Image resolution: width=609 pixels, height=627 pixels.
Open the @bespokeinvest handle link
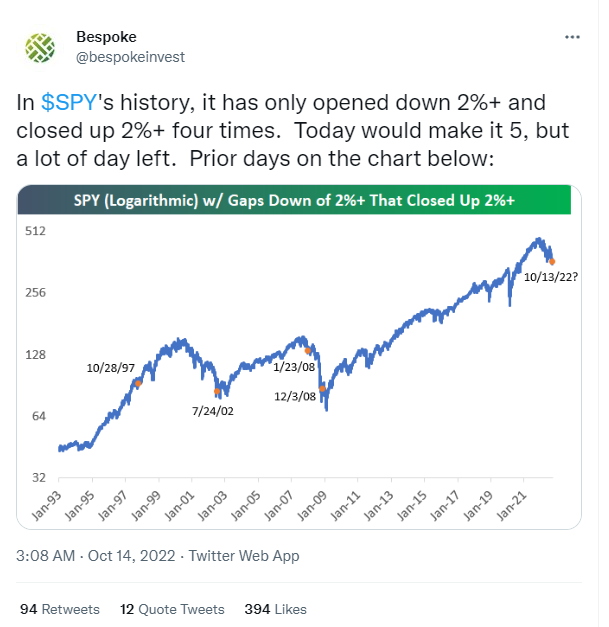coord(130,57)
